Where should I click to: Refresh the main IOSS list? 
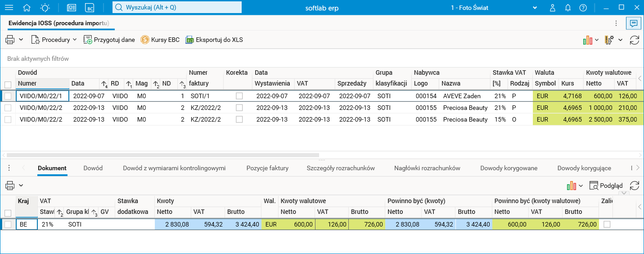click(x=635, y=40)
